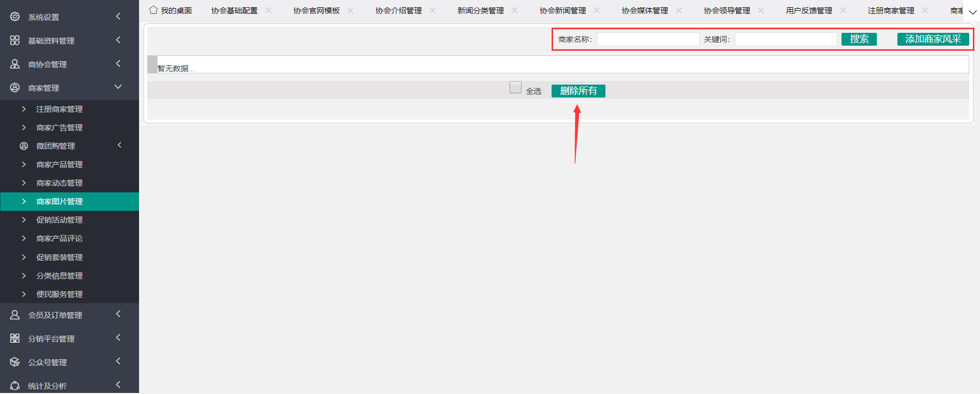Screen dimensions: 980x394
Task: Click the 系统设置 gear icon
Action: pyautogui.click(x=15, y=16)
